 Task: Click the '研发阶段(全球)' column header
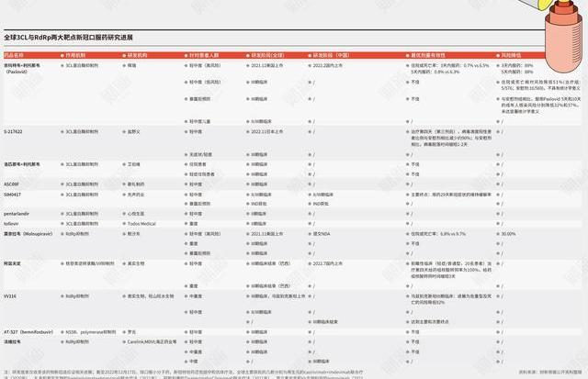click(x=267, y=55)
